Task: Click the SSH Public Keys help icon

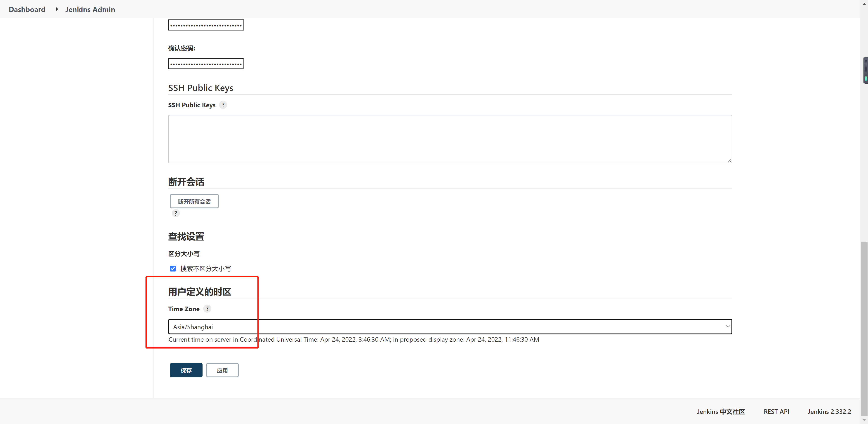Action: (x=223, y=105)
